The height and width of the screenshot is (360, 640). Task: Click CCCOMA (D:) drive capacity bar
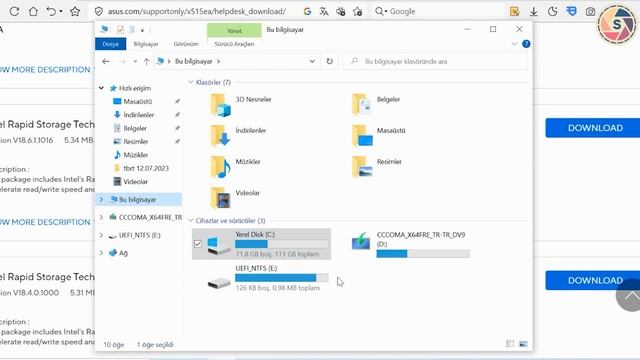pyautogui.click(x=423, y=254)
